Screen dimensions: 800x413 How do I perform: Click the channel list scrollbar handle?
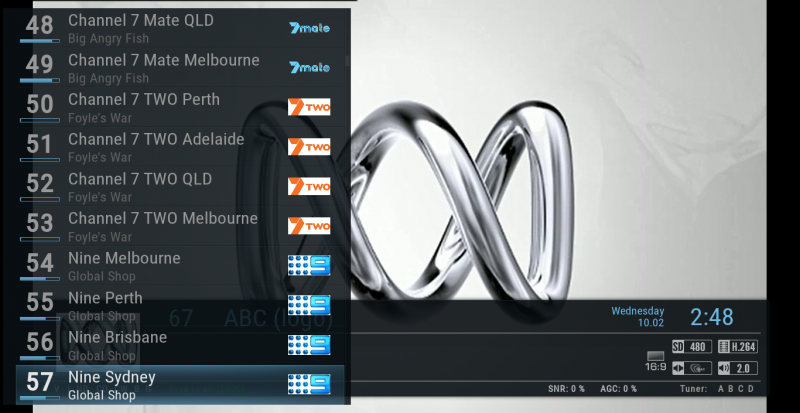(348, 61)
